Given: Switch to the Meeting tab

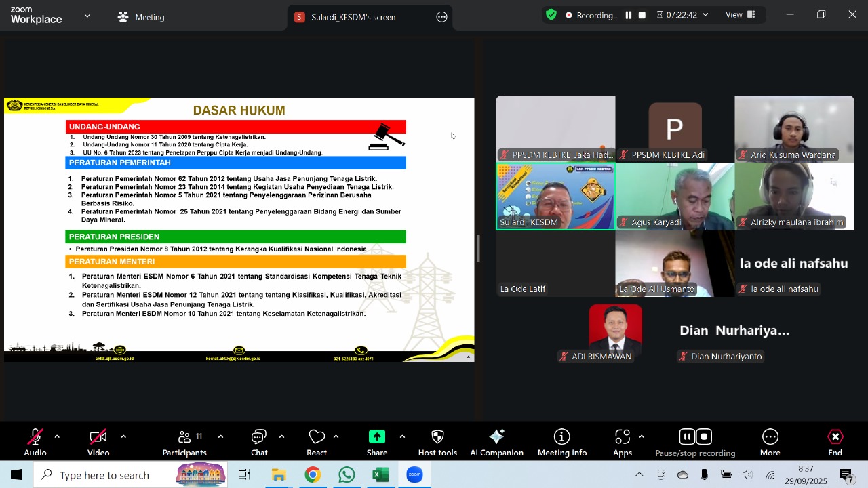Looking at the screenshot, I should point(141,17).
